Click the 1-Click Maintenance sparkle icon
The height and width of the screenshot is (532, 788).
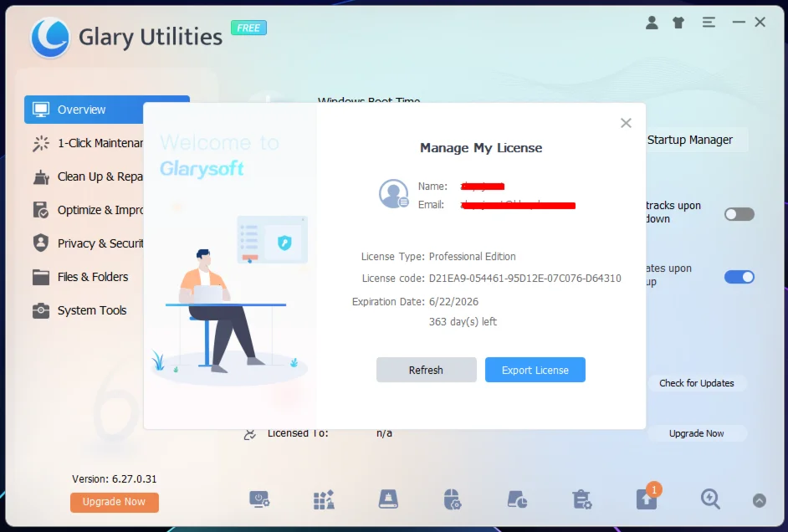pyautogui.click(x=41, y=143)
